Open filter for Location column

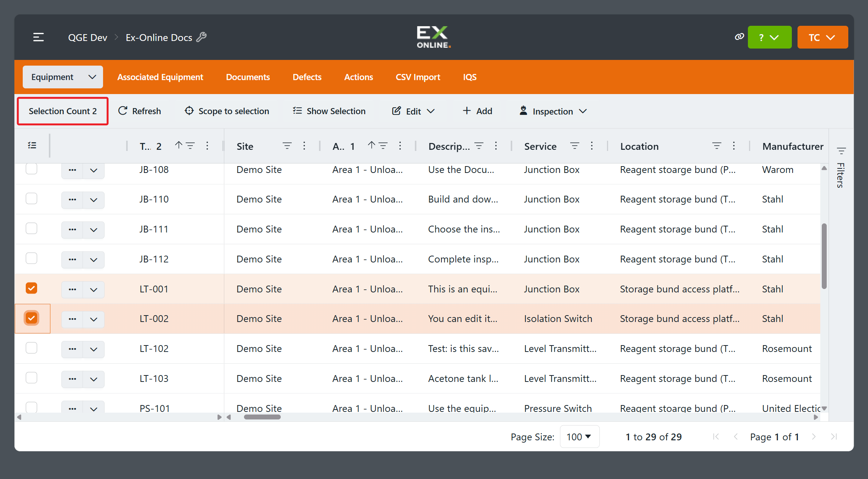tap(717, 146)
